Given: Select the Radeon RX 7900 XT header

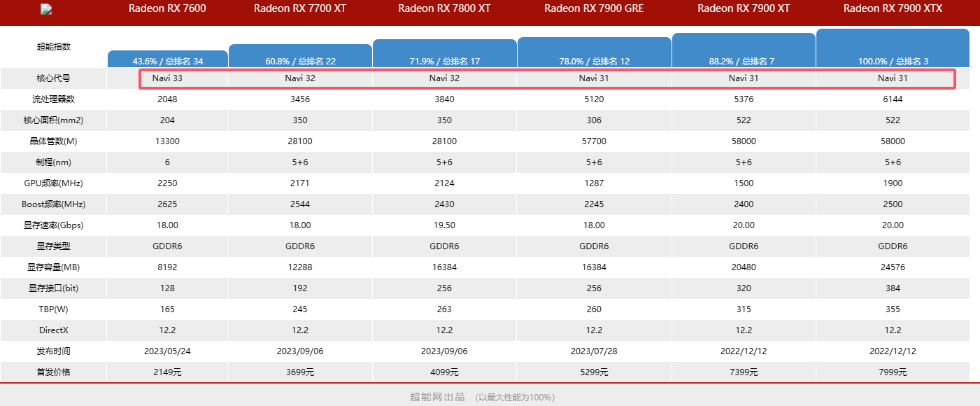Looking at the screenshot, I should (744, 8).
